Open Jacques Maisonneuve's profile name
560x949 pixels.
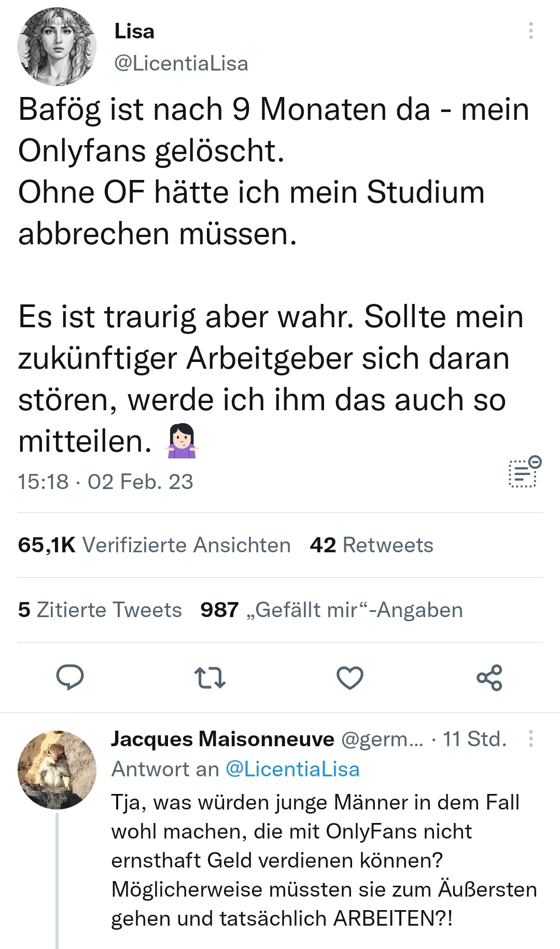pyautogui.click(x=222, y=739)
